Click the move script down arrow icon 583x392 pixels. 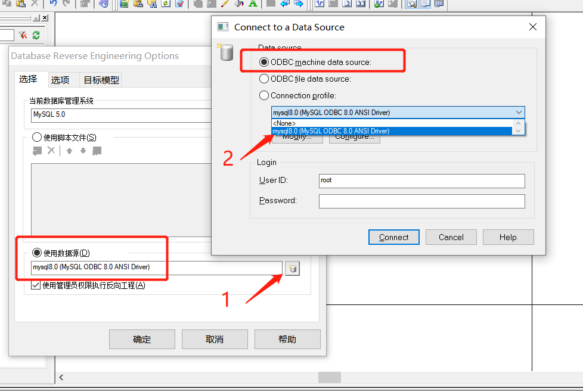click(x=83, y=151)
